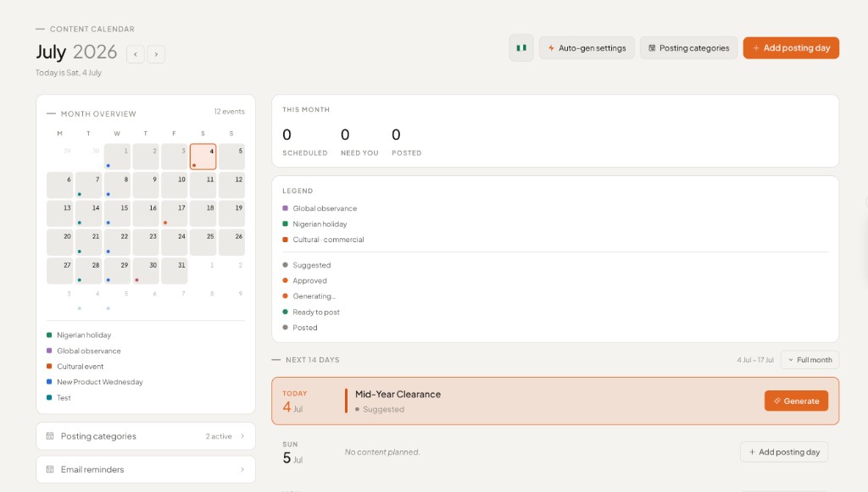868x492 pixels.
Task: Select July 8 in the calendar
Action: click(117, 185)
